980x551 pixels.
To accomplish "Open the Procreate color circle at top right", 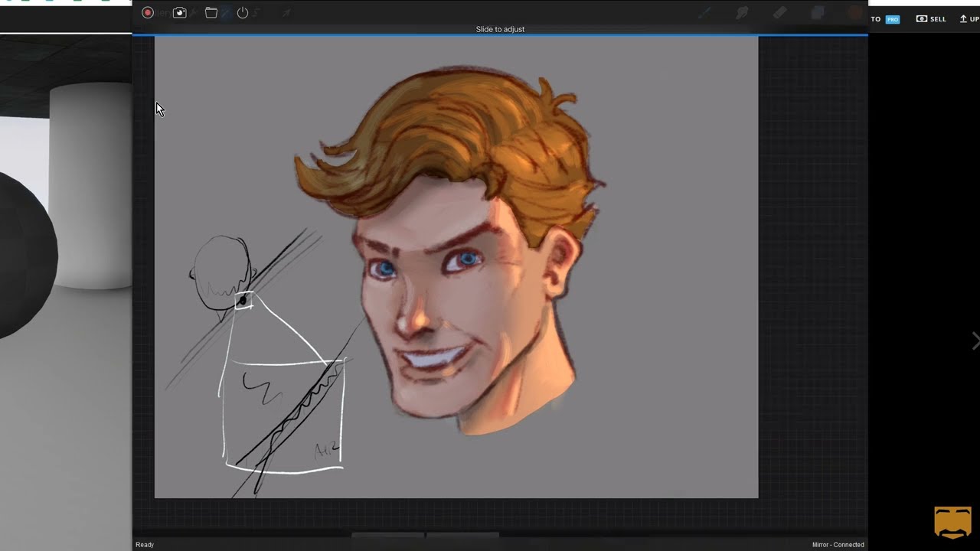I will click(x=855, y=12).
